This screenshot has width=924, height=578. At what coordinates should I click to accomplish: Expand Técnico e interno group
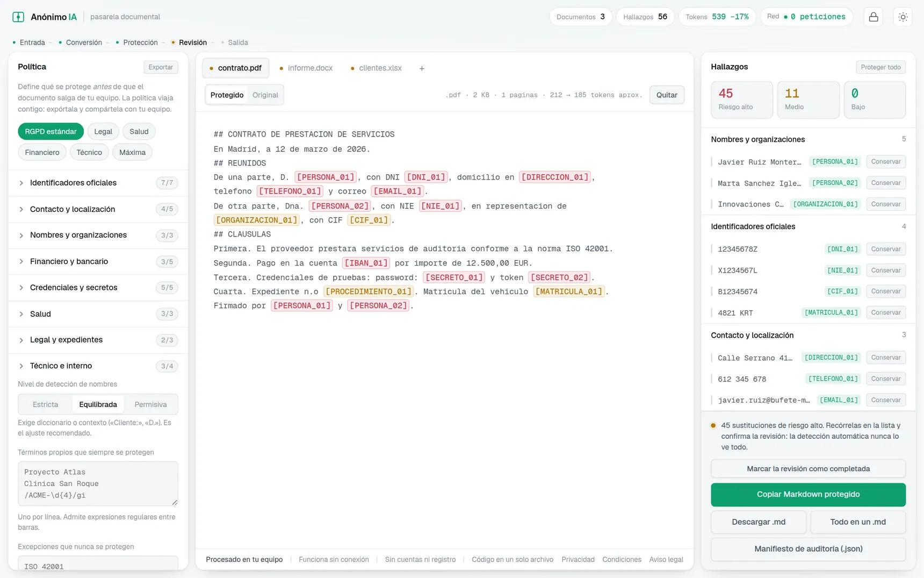pyautogui.click(x=98, y=366)
